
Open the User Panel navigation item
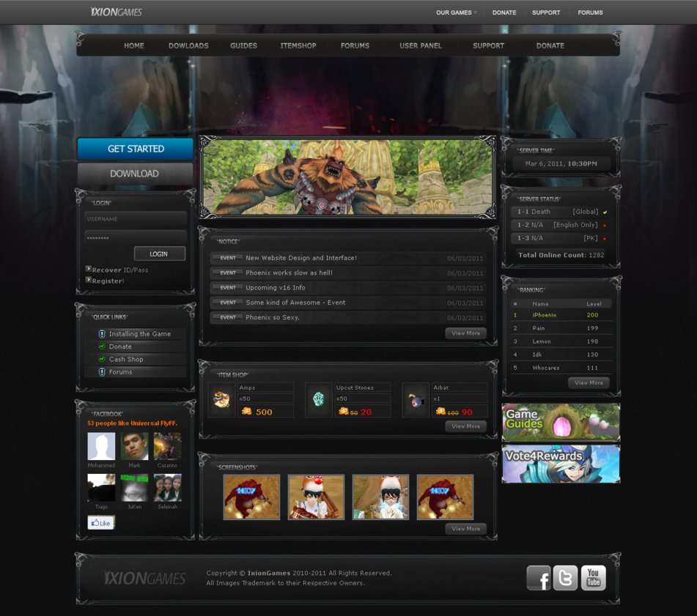(x=421, y=45)
